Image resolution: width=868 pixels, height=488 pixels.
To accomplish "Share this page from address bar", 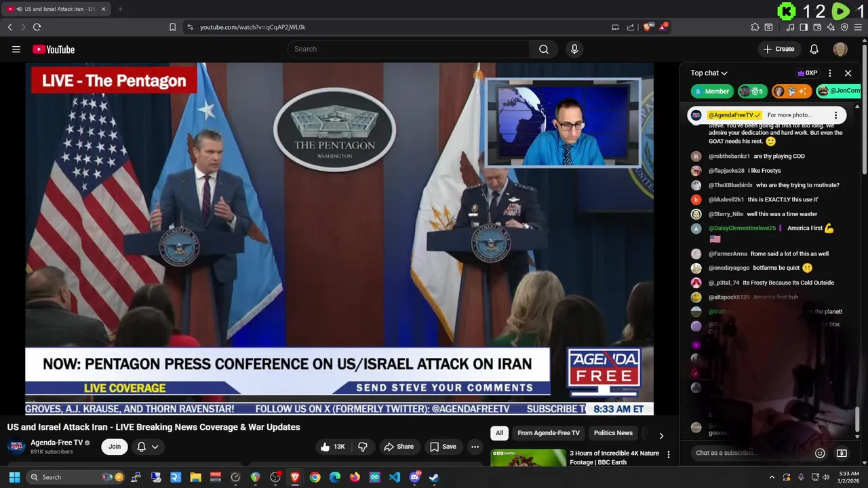I will coord(631,27).
